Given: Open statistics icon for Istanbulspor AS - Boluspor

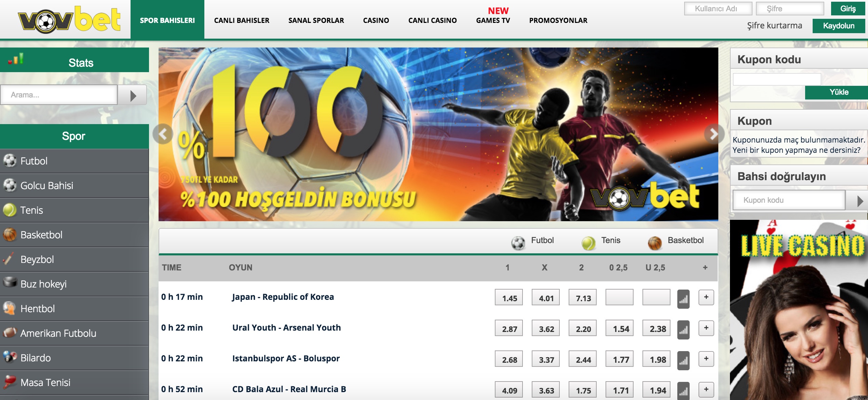Looking at the screenshot, I should (x=683, y=360).
